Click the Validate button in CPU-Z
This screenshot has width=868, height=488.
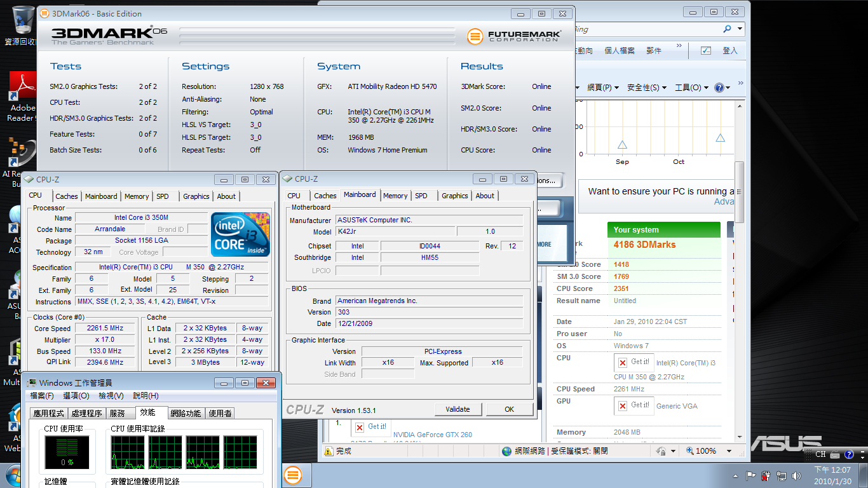[x=458, y=409]
